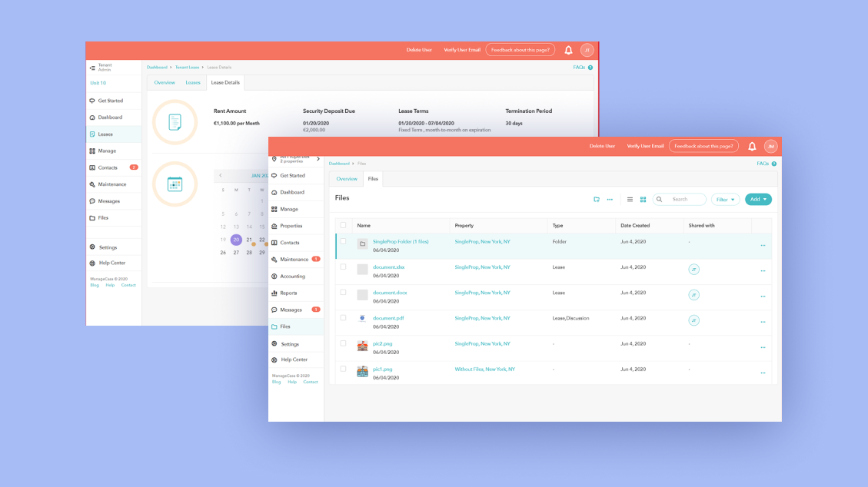868x487 pixels.
Task: Click the new folder icon in the Files toolbar
Action: click(597, 200)
